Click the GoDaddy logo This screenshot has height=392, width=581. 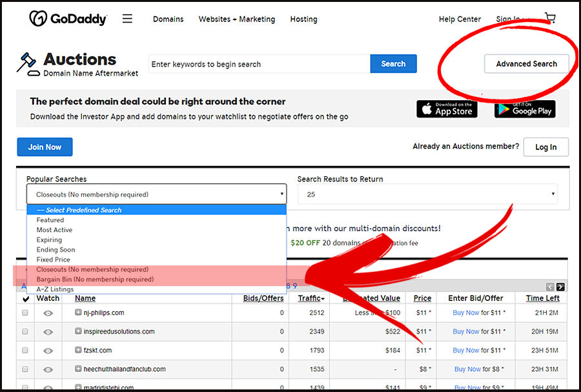tap(68, 18)
